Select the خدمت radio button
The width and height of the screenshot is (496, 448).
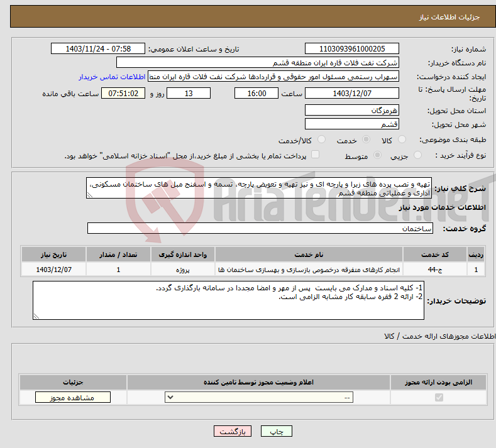coord(366,139)
